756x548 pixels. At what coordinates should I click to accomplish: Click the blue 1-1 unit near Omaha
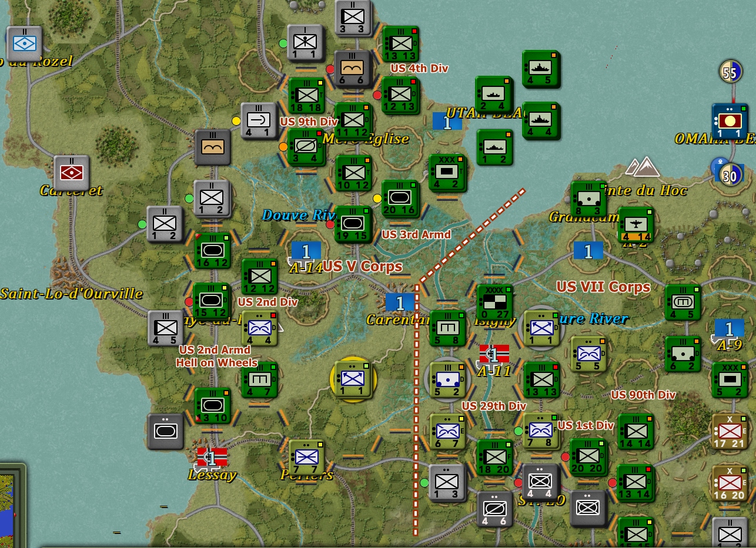pyautogui.click(x=729, y=122)
